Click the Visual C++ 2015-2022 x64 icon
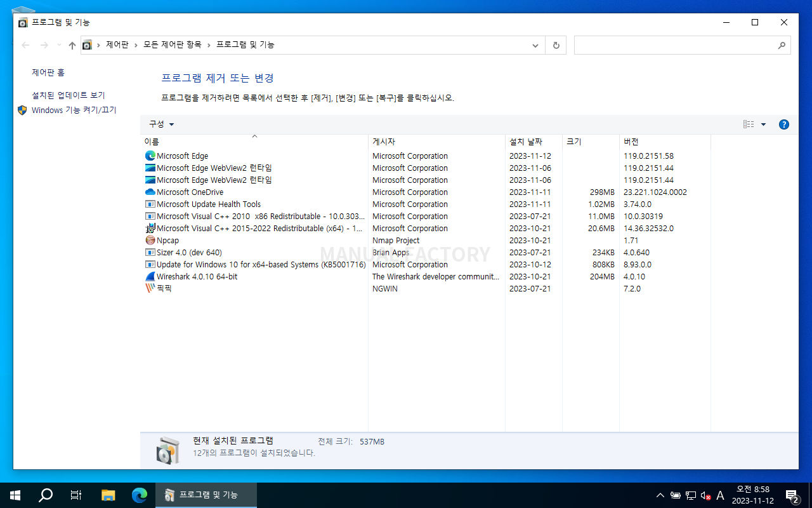The height and width of the screenshot is (508, 812). pyautogui.click(x=150, y=228)
